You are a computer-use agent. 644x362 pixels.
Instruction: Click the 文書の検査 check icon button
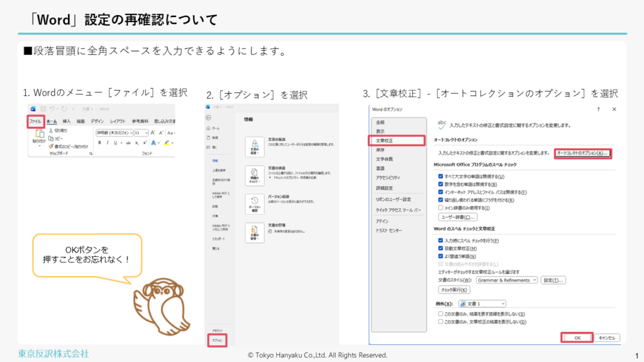pyautogui.click(x=253, y=176)
